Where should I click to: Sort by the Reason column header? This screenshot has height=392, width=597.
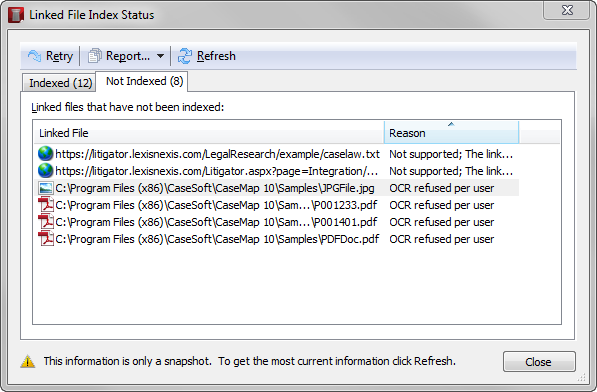(x=451, y=132)
